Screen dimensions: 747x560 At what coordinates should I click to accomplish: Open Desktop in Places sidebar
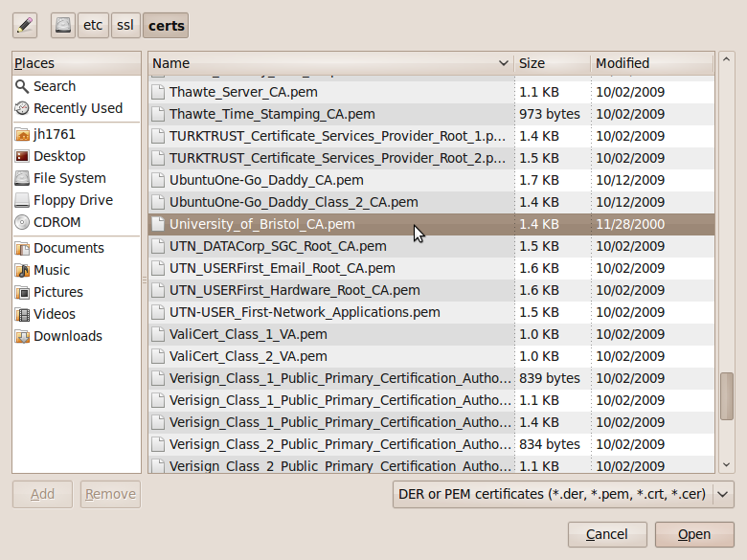coord(77,156)
